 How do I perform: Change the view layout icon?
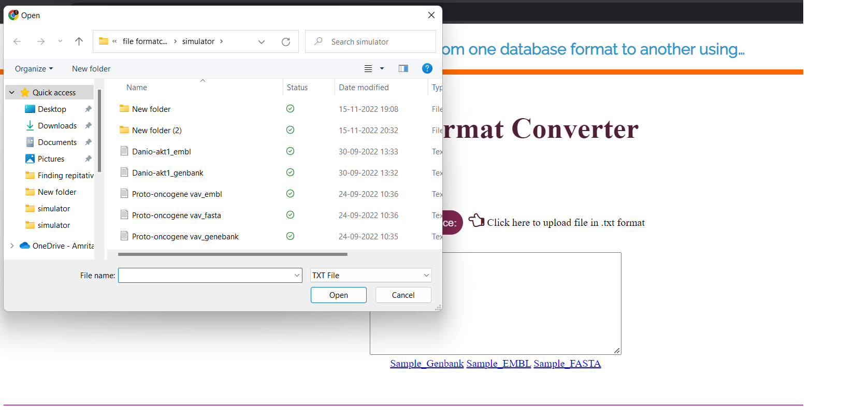(368, 68)
